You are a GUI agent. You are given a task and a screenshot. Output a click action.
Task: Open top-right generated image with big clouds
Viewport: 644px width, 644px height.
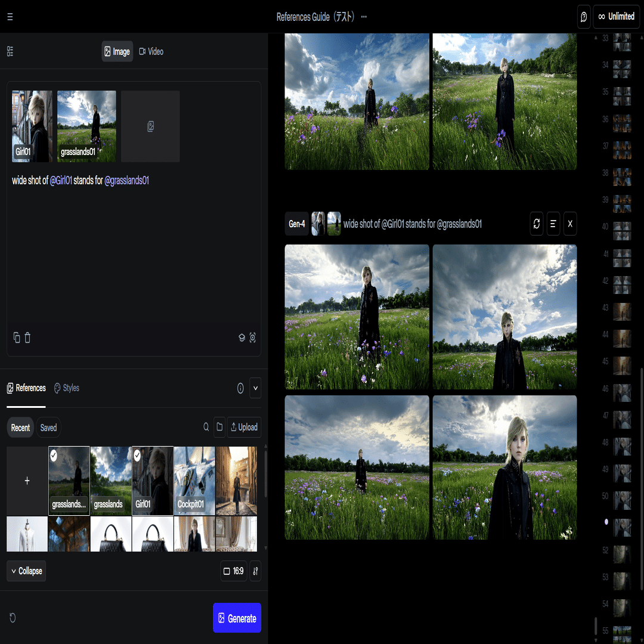(x=505, y=317)
